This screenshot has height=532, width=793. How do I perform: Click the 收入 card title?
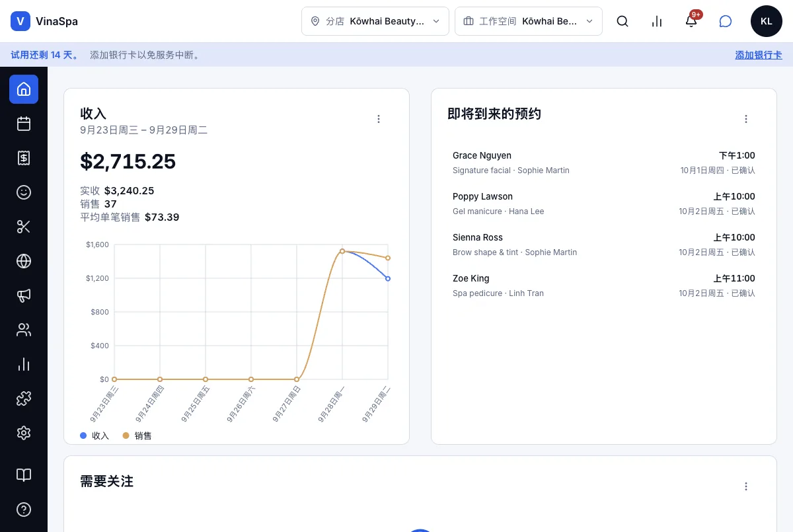93,114
